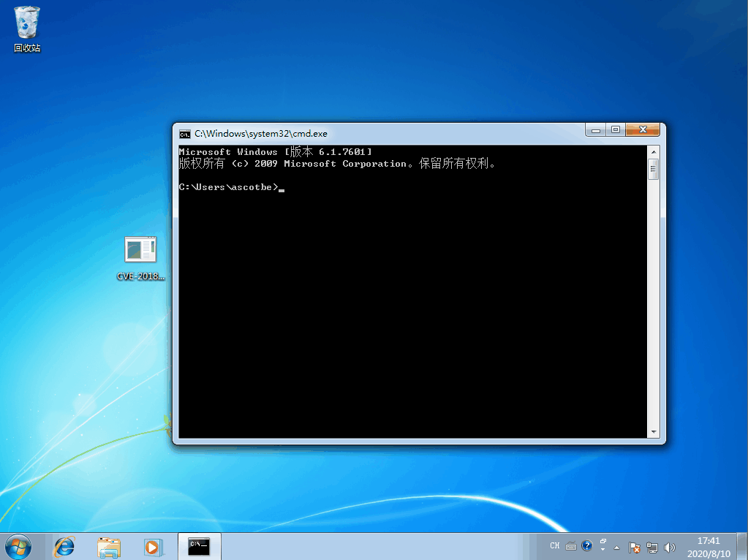748x560 pixels.
Task: Click the cmd scrollbar up arrow
Action: 654,151
